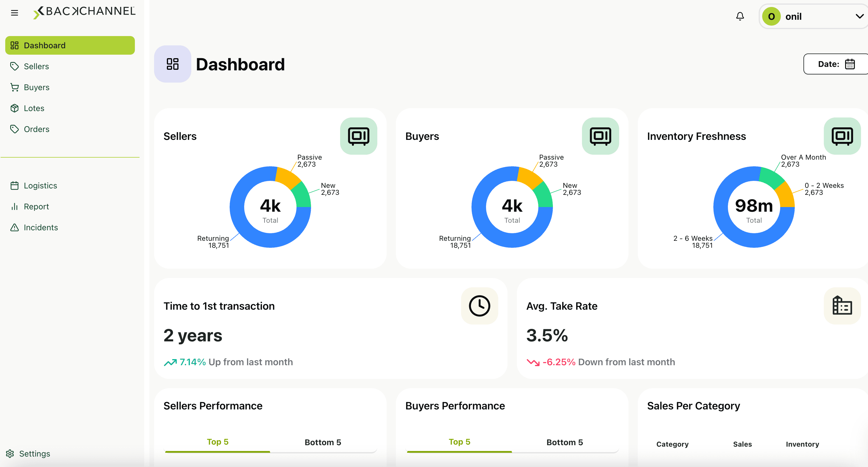
Task: Switch Sellers Performance to Bottom 5 tab
Action: pyautogui.click(x=322, y=442)
